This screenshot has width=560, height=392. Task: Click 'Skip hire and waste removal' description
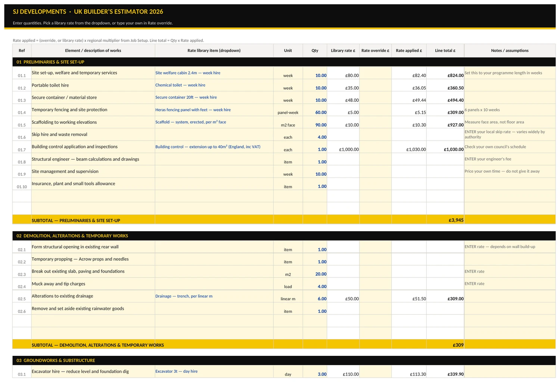click(93, 135)
